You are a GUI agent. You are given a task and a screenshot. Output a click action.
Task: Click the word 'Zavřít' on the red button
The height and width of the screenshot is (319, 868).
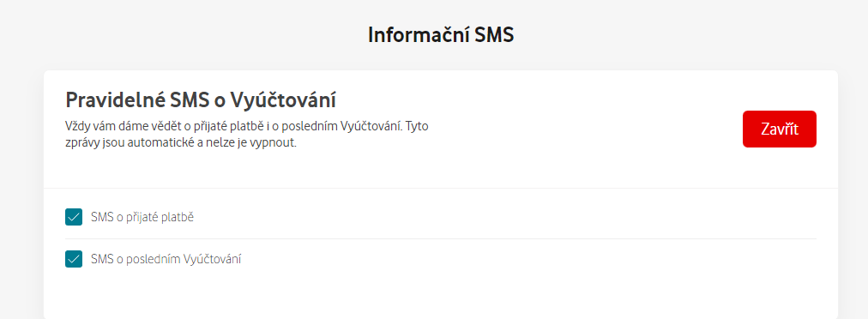pyautogui.click(x=780, y=129)
